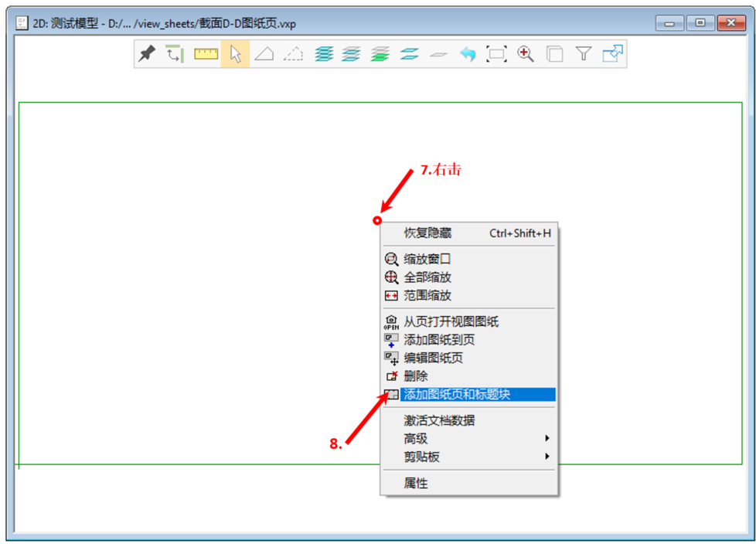This screenshot has height=547, width=756.
Task: Maximize the 2D view sheet window
Action: click(700, 23)
